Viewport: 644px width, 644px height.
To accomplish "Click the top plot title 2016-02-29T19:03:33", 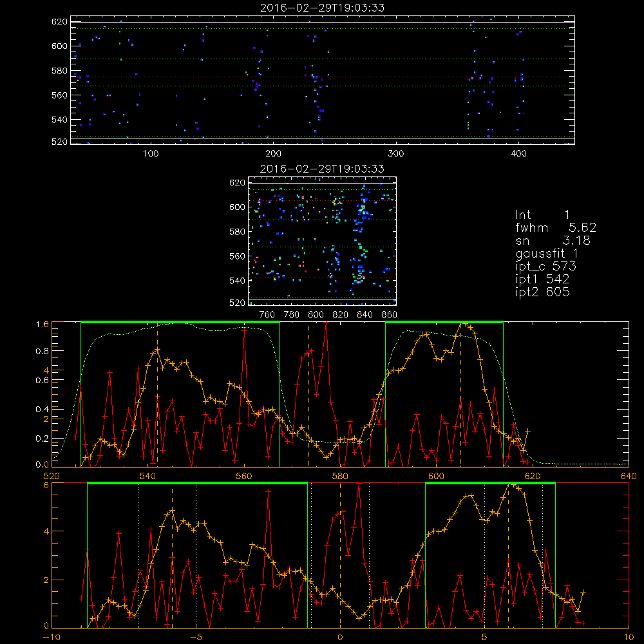I will coord(322,8).
